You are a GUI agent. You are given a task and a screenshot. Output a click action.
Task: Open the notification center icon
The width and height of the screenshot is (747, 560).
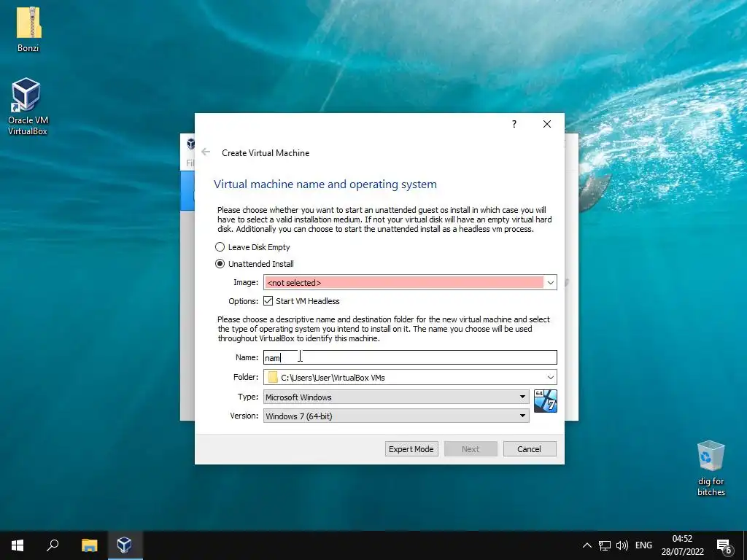(x=724, y=546)
